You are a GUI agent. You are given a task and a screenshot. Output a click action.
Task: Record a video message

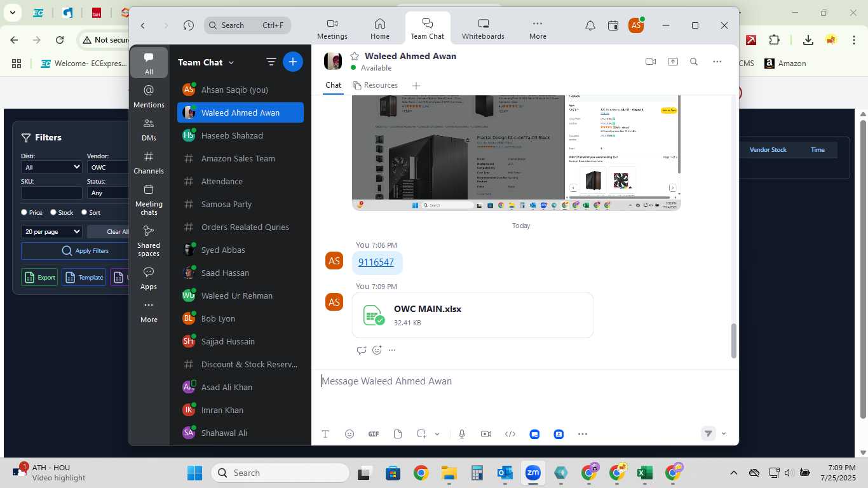tap(486, 434)
